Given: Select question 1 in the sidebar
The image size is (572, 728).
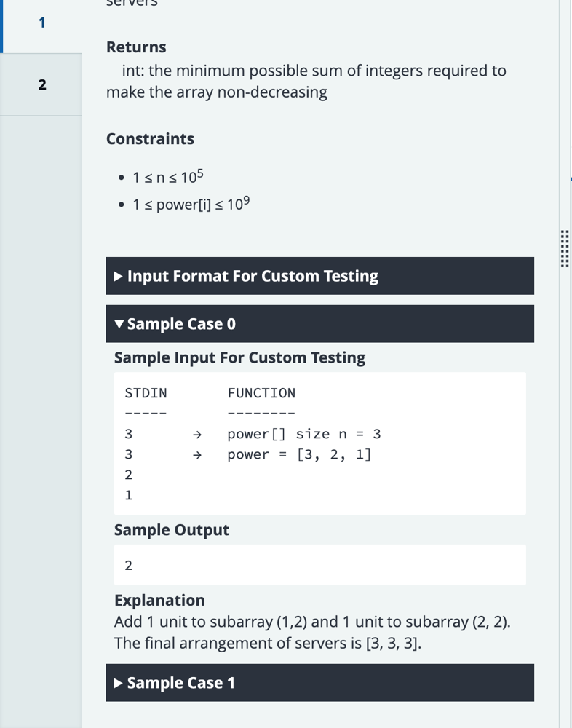Looking at the screenshot, I should 41,23.
